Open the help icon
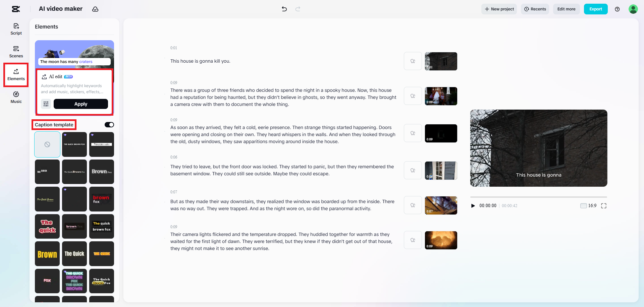 click(x=617, y=9)
